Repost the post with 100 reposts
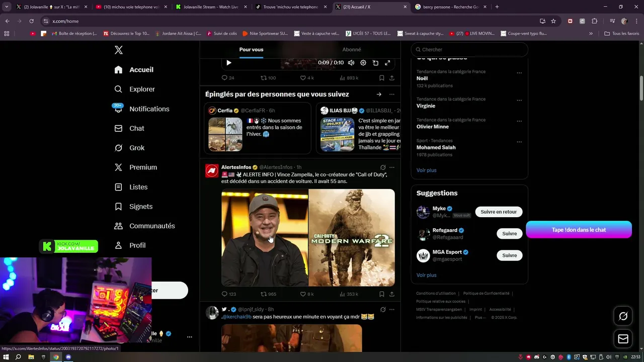This screenshot has width=644, height=362. (268, 78)
